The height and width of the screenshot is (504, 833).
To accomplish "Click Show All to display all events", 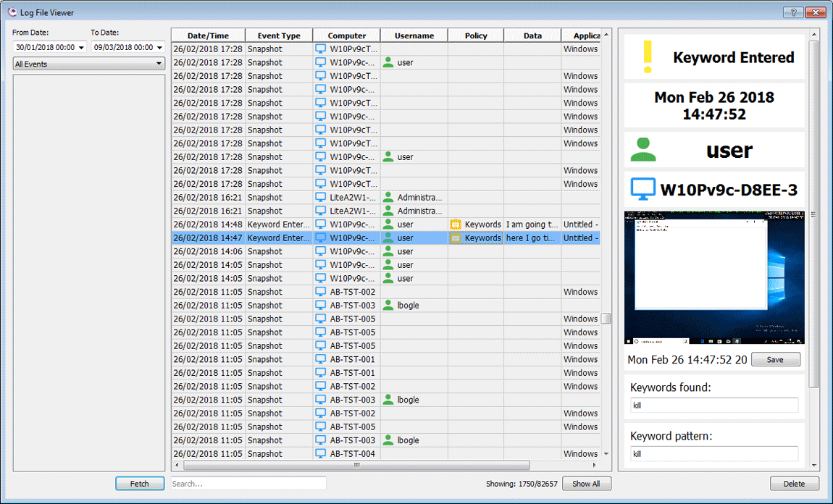I will (x=587, y=483).
